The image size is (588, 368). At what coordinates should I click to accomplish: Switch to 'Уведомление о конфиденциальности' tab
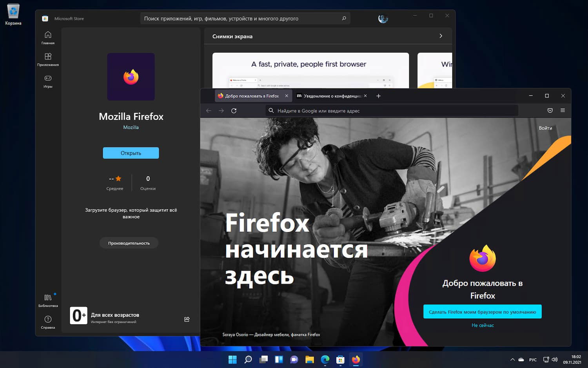(332, 96)
